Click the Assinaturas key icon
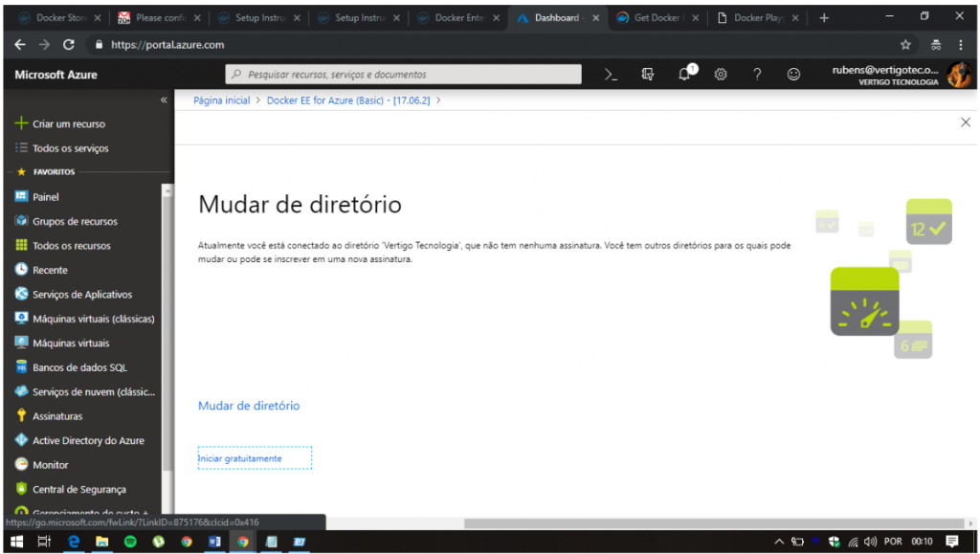Viewport: 980px width, 554px height. (22, 416)
